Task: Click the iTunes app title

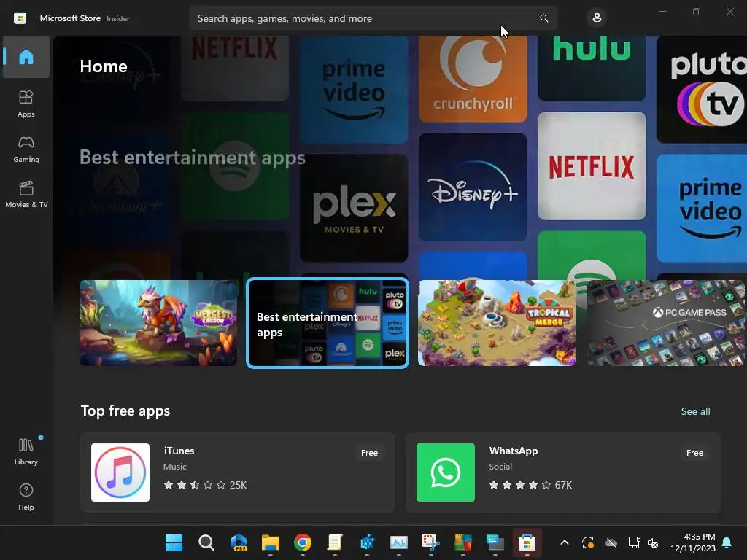Action: (179, 451)
